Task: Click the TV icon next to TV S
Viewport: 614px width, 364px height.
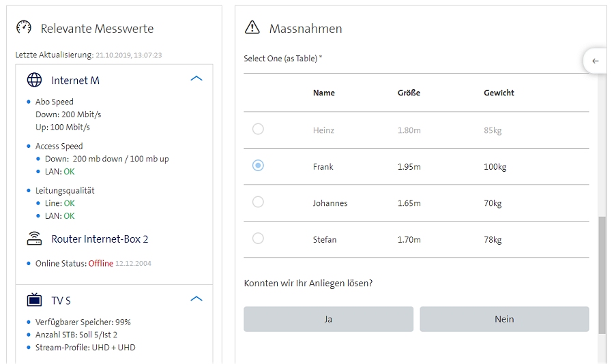Action: tap(34, 300)
